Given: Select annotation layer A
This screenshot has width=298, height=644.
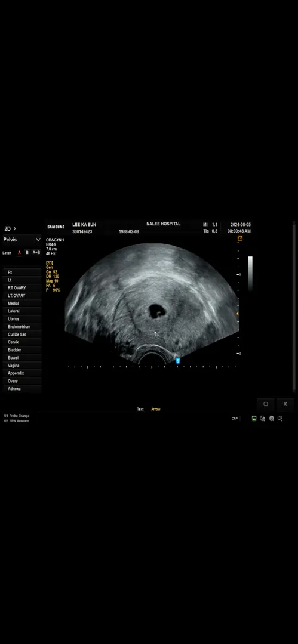Looking at the screenshot, I should pos(19,253).
